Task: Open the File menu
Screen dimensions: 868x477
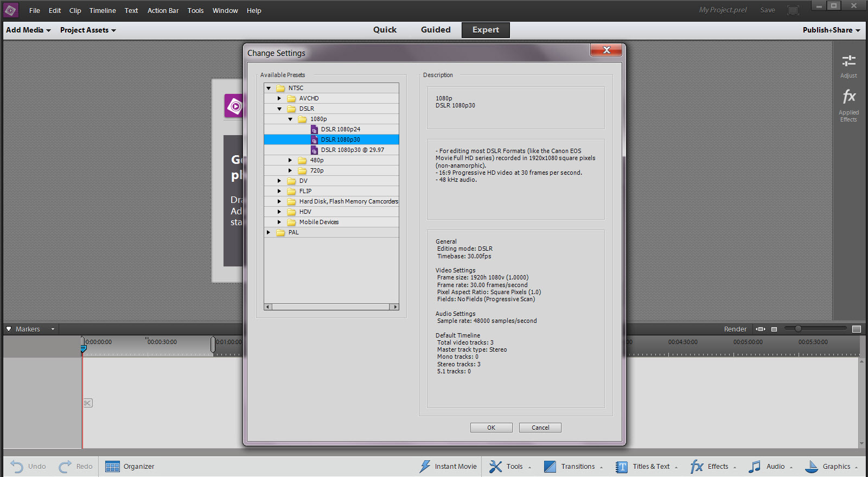Action: [35, 10]
